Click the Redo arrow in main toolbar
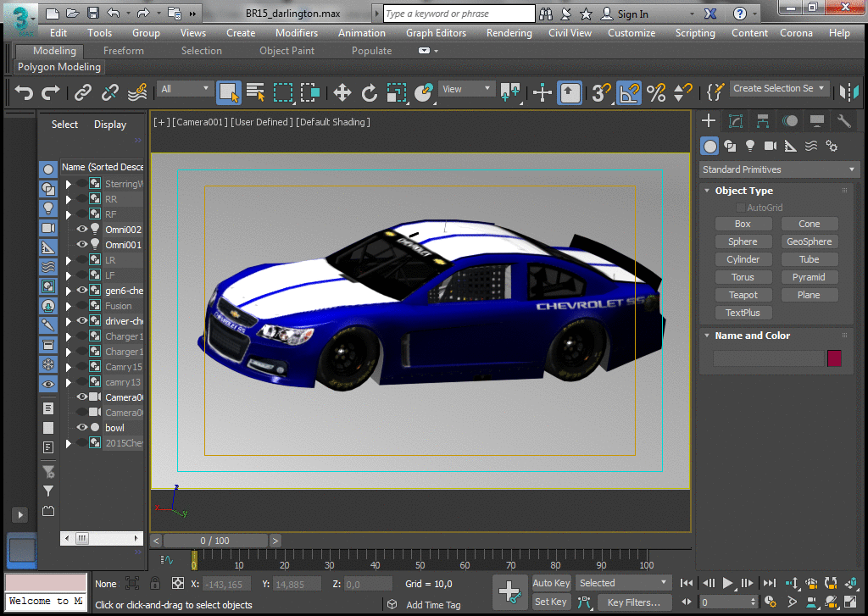Image resolution: width=868 pixels, height=616 pixels. [50, 92]
